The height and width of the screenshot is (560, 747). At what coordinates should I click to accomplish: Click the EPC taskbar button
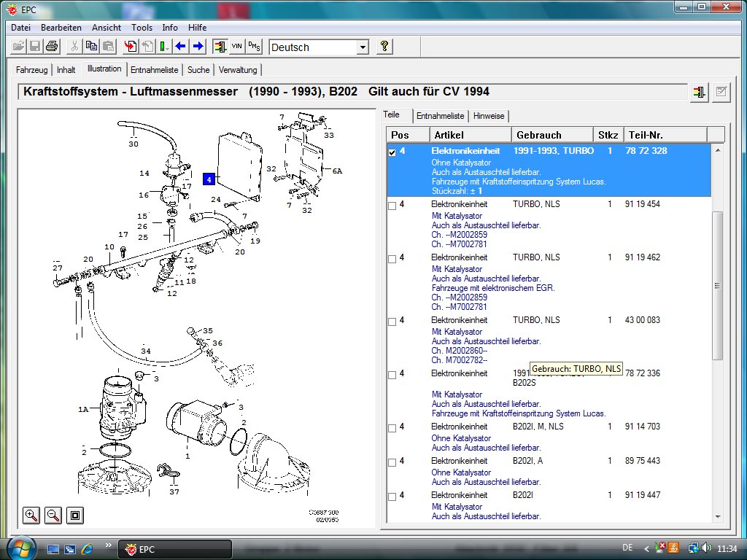175,549
